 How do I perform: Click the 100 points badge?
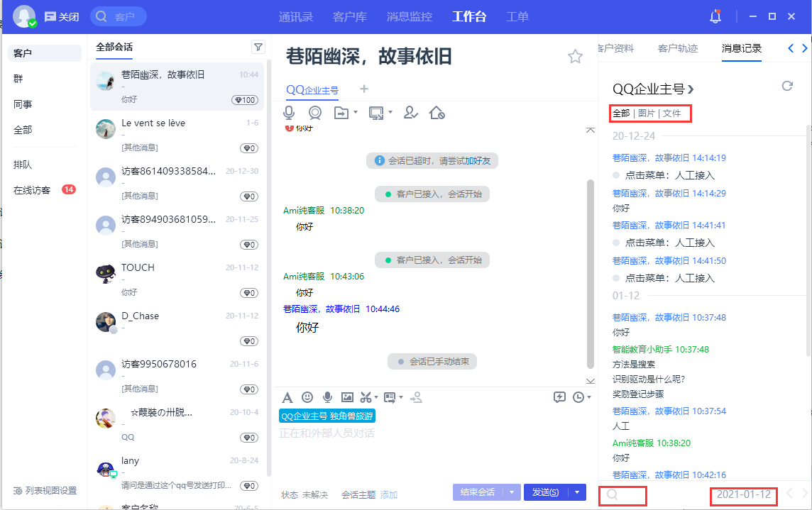point(245,100)
